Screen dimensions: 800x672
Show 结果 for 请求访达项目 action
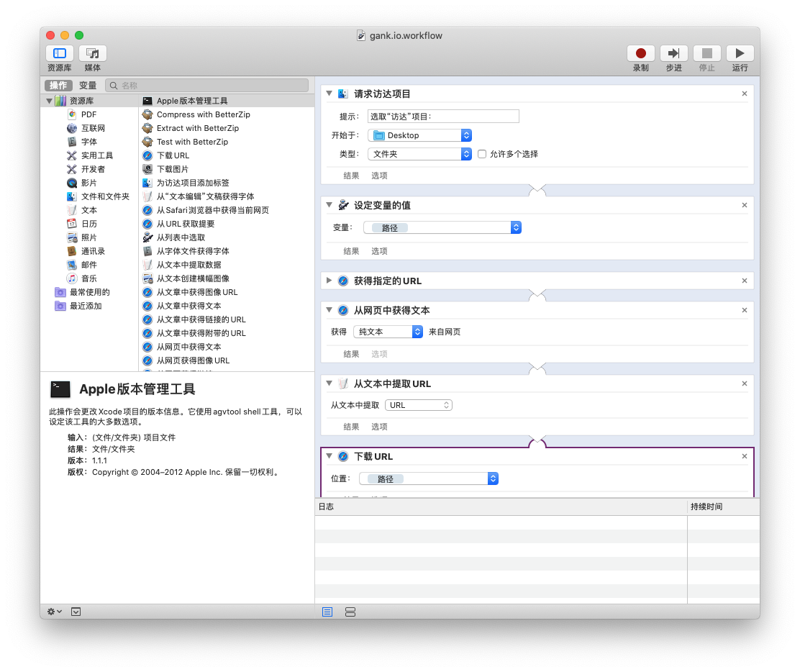(351, 176)
